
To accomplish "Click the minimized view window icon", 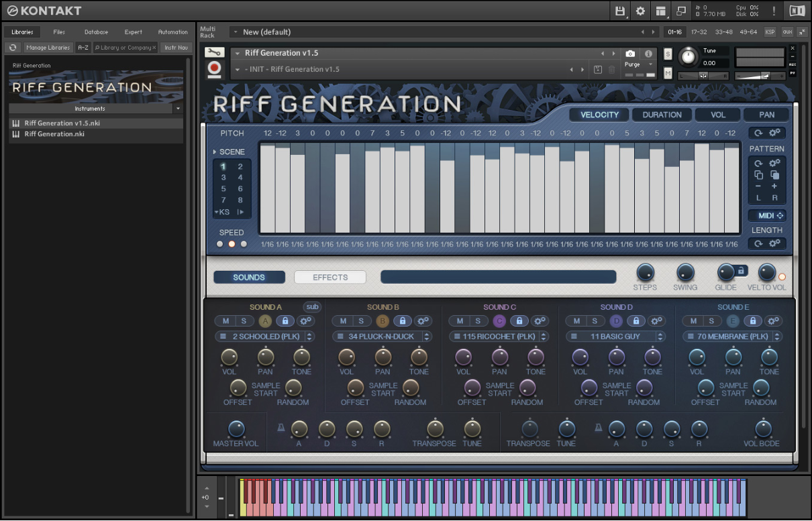I will 681,11.
